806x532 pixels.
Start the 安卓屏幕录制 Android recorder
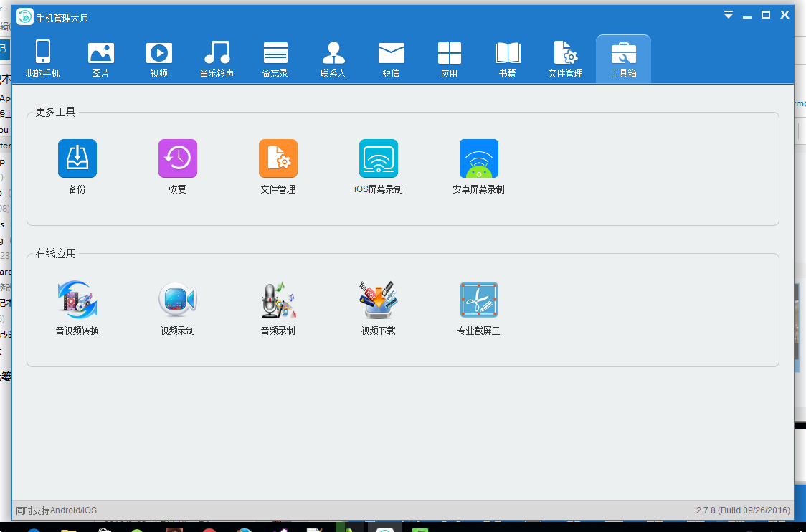(x=478, y=166)
